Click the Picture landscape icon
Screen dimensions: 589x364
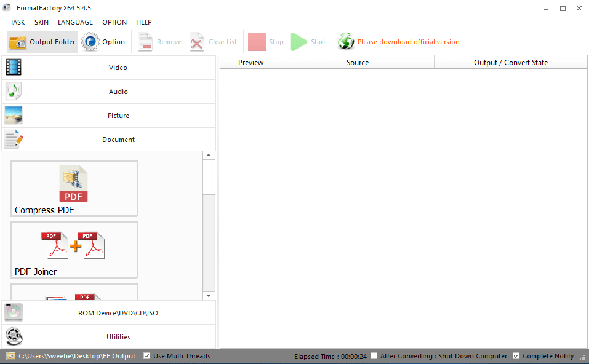14,116
